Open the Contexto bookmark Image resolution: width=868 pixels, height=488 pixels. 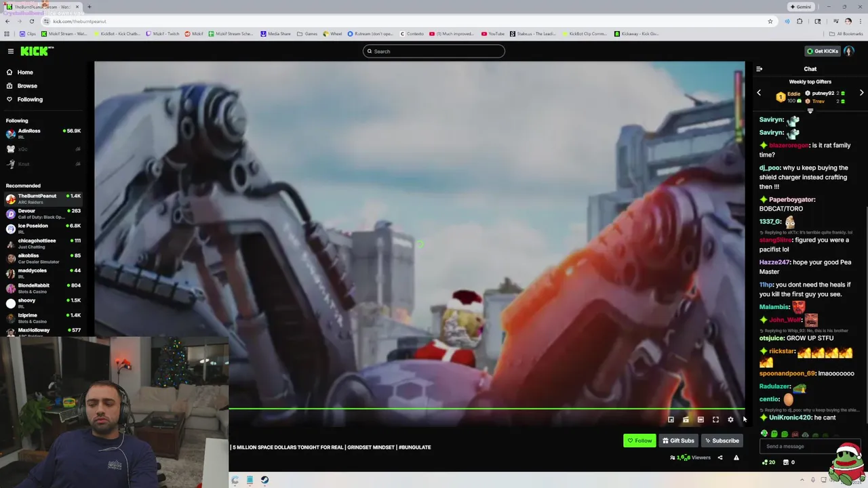pyautogui.click(x=412, y=33)
